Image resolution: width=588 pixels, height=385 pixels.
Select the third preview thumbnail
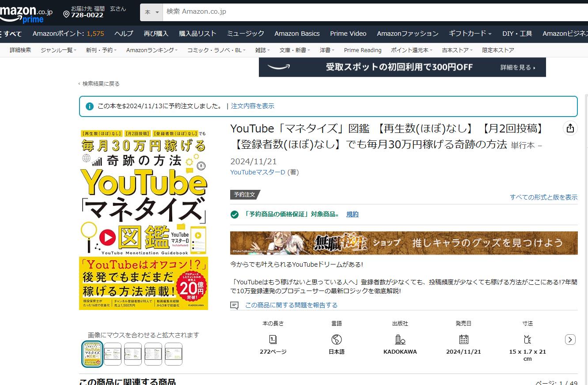click(133, 354)
